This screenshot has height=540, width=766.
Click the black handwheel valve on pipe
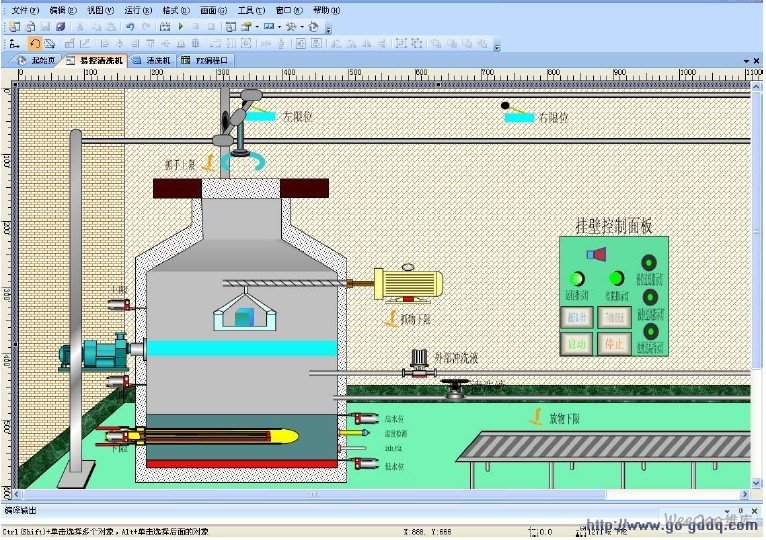coord(457,385)
